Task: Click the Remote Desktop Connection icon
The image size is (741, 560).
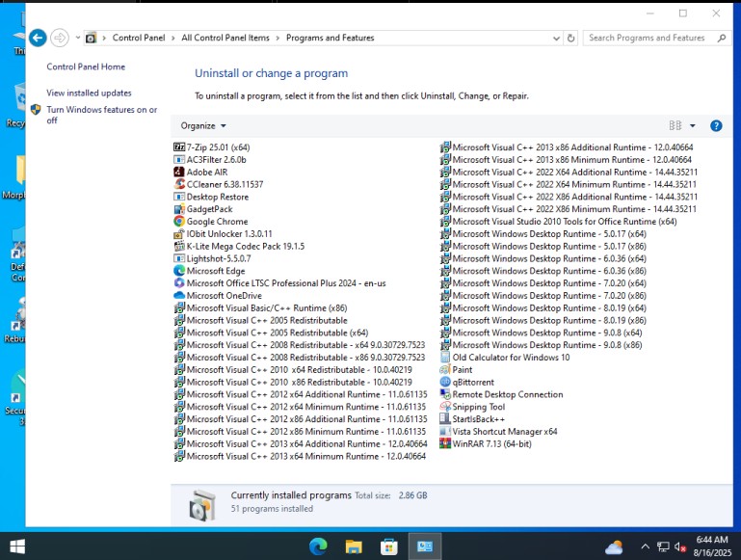Action: coord(445,394)
